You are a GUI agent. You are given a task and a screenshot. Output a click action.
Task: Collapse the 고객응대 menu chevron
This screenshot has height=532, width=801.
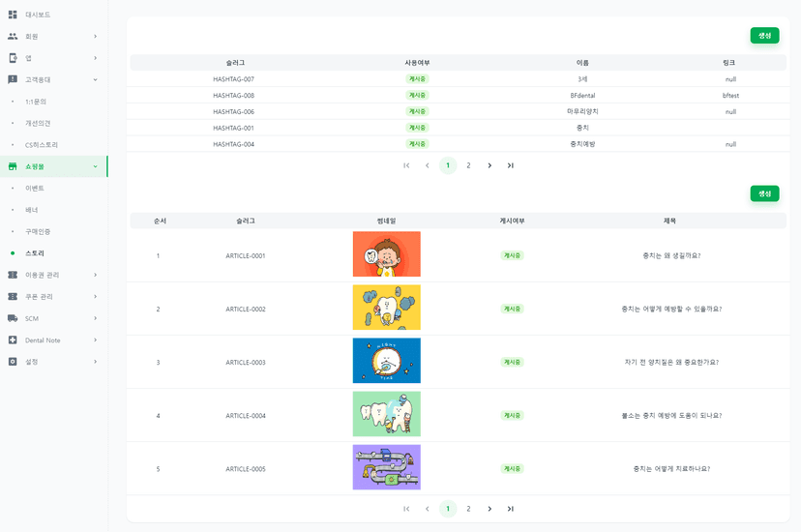pyautogui.click(x=95, y=79)
